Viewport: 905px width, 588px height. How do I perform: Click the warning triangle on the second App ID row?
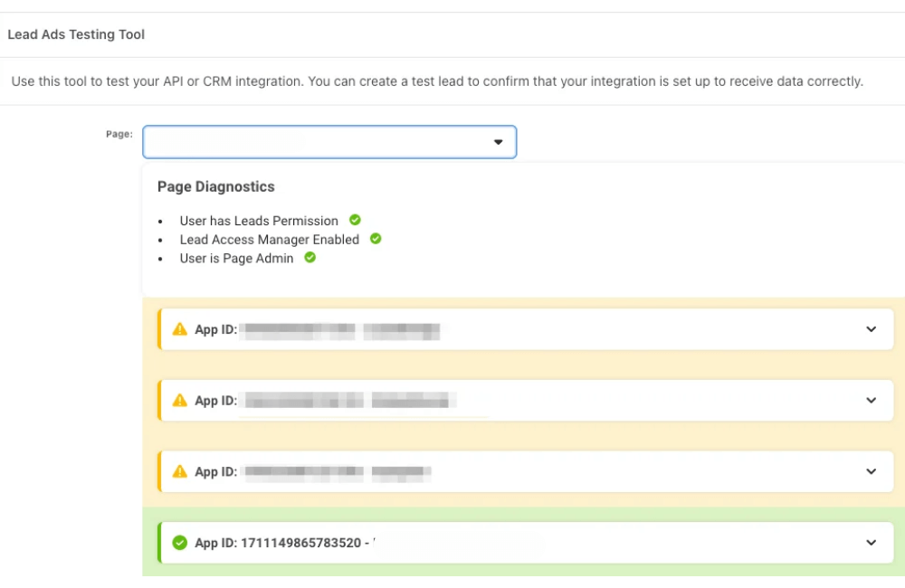[180, 400]
